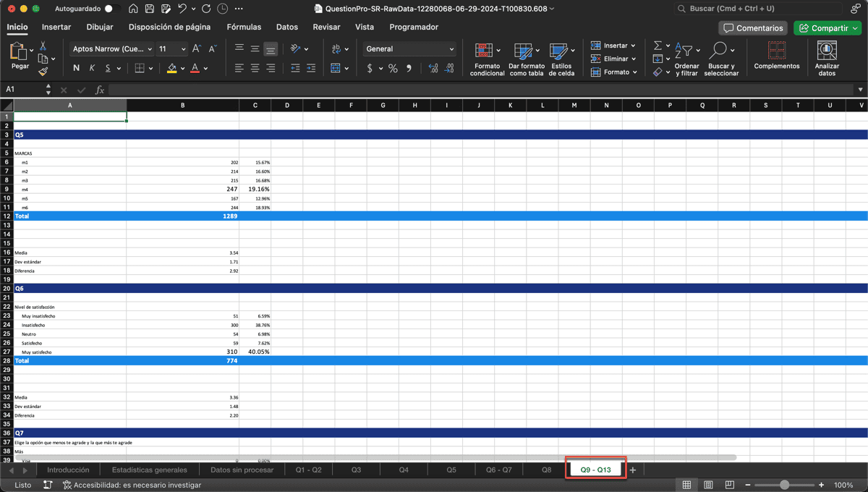Adjust the zoom slider at bottom right
Image resolution: width=868 pixels, height=492 pixels.
(786, 485)
